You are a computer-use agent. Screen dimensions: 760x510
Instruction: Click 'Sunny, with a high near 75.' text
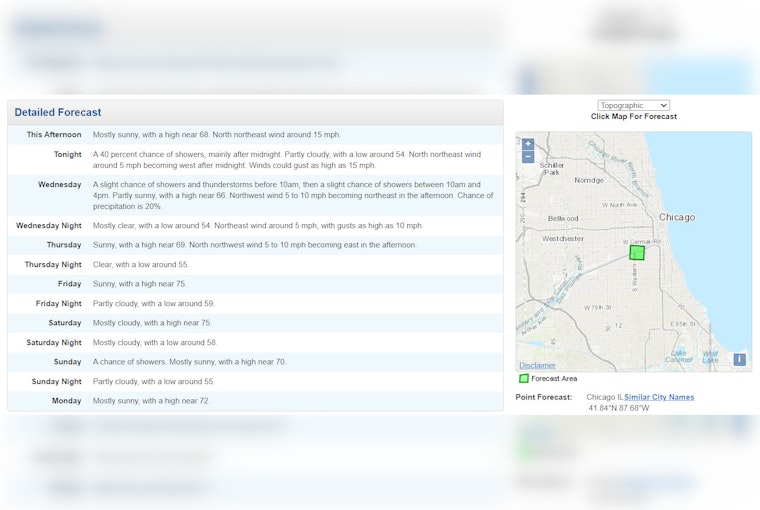tap(140, 284)
